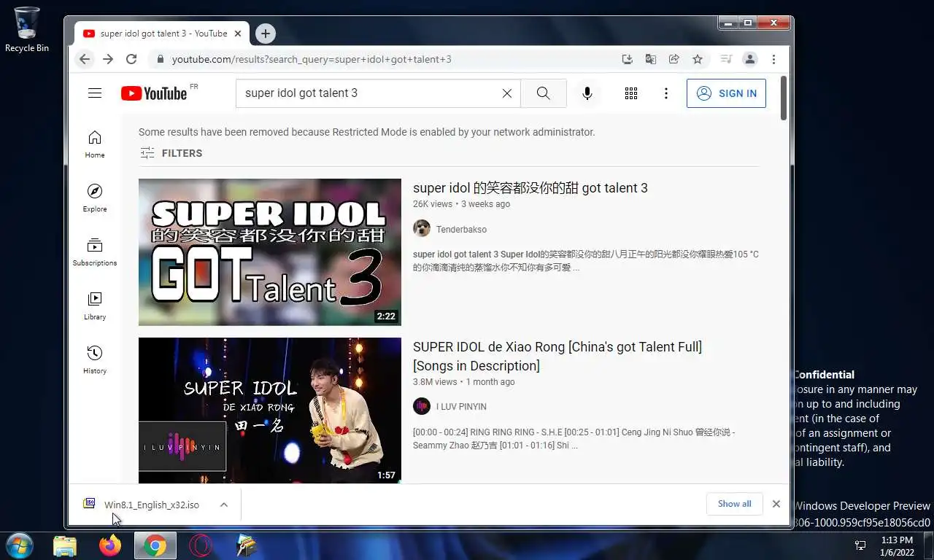Screen dimensions: 934x560
Task: Switch to Chrome taskbar button
Action: 155,546
